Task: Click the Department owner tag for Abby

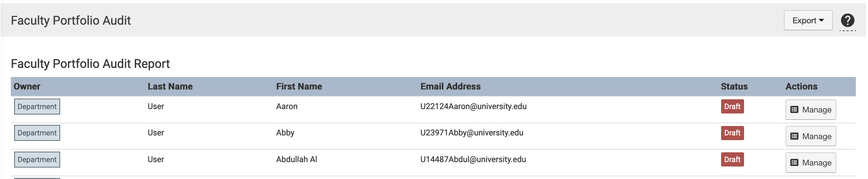Action: coord(37,133)
